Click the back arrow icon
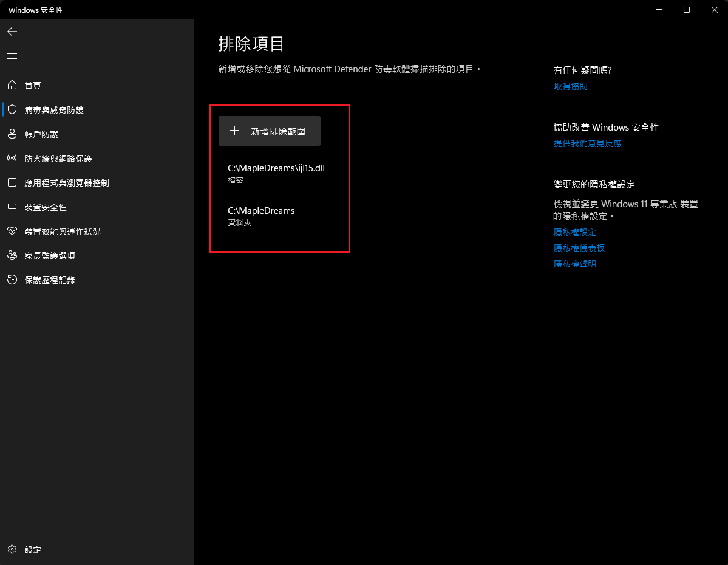The width and height of the screenshot is (728, 565). 12,32
